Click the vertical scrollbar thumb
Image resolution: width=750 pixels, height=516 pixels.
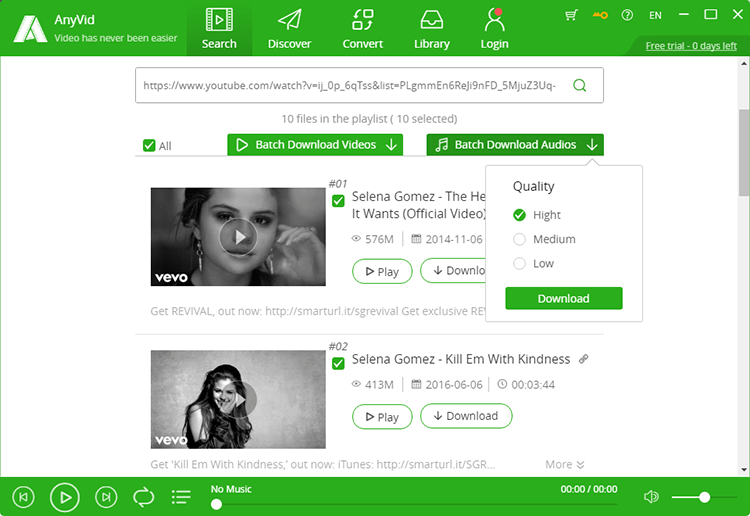point(744,153)
